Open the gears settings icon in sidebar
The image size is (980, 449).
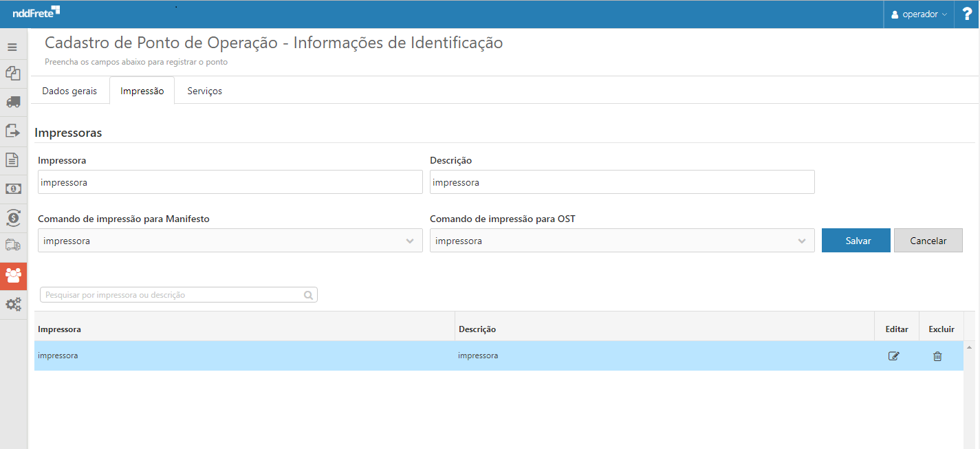(13, 304)
